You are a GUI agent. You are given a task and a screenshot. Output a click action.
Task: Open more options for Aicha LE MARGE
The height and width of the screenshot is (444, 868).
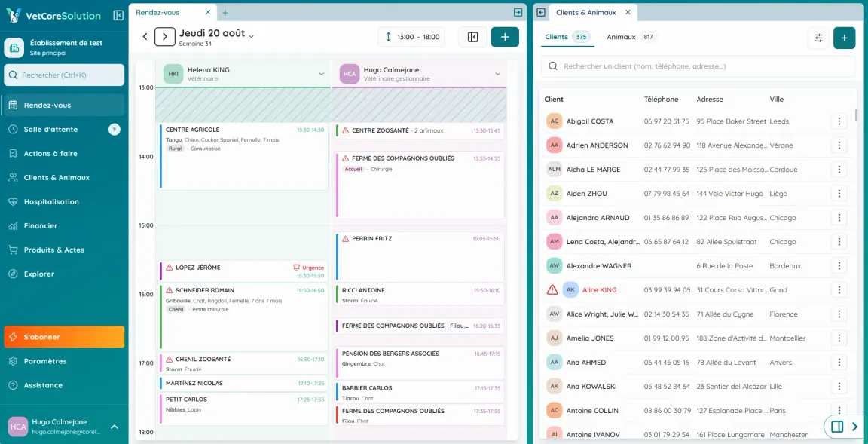pyautogui.click(x=839, y=170)
